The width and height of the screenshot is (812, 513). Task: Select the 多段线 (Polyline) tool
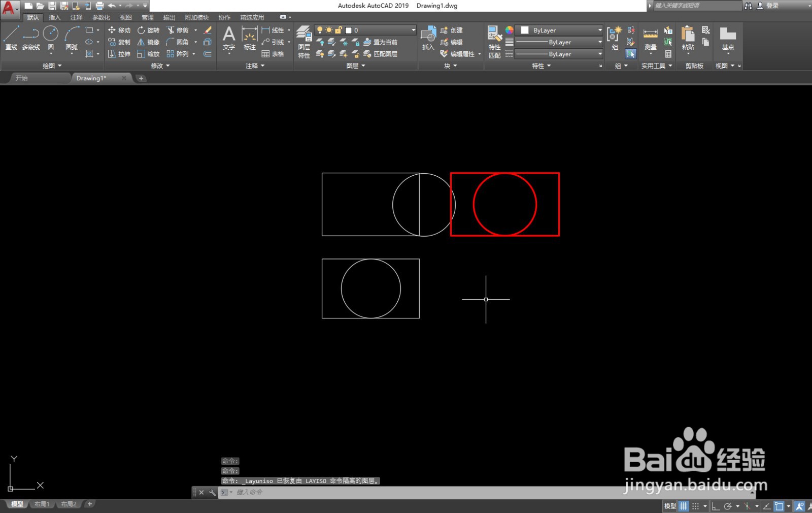click(x=31, y=38)
